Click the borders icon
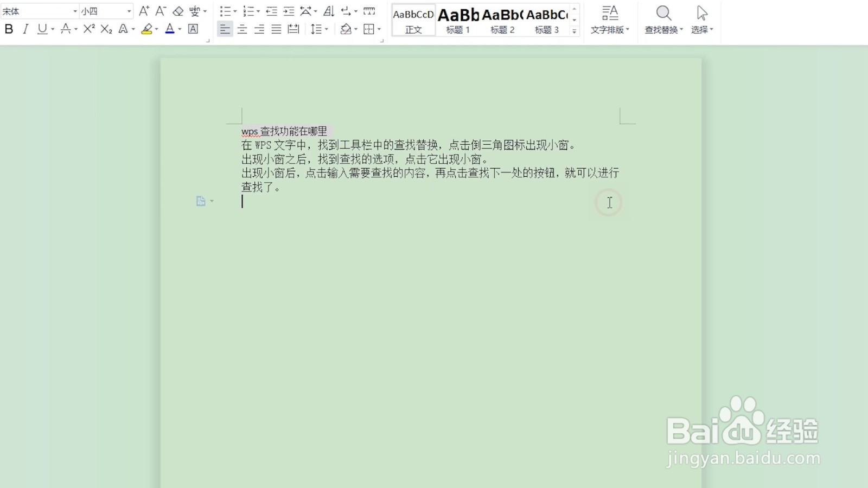This screenshot has width=868, height=488. click(369, 29)
